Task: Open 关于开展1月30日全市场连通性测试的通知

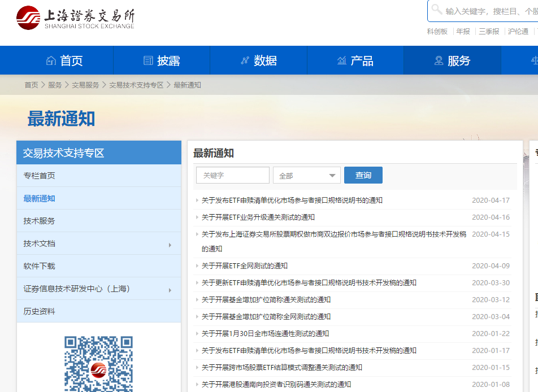Action: click(265, 333)
